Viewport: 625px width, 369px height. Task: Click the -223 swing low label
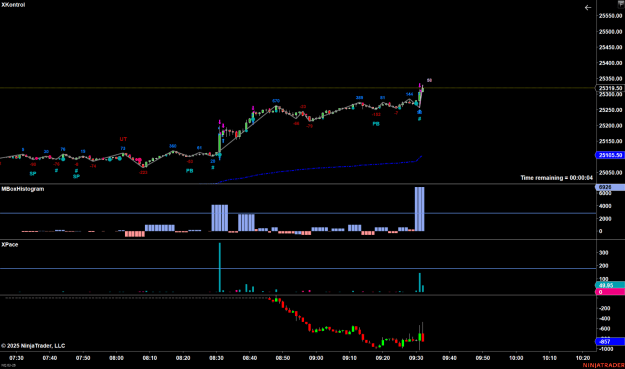click(x=143, y=173)
